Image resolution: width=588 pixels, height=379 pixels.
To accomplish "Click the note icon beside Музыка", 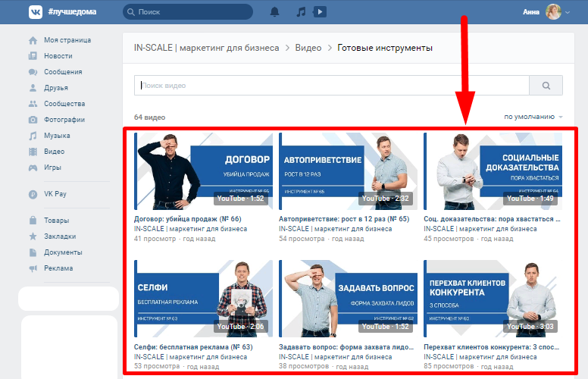I will pos(33,136).
